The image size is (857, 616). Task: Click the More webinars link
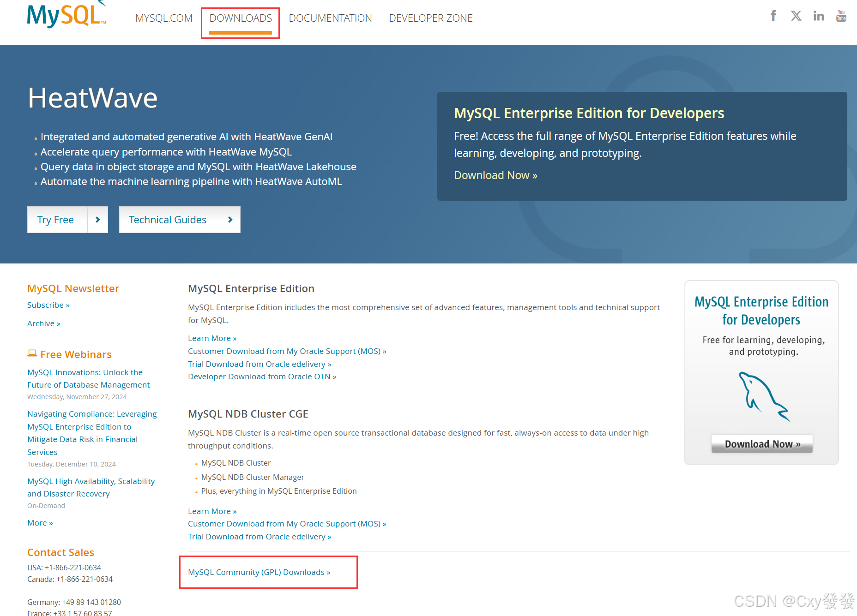(x=40, y=523)
